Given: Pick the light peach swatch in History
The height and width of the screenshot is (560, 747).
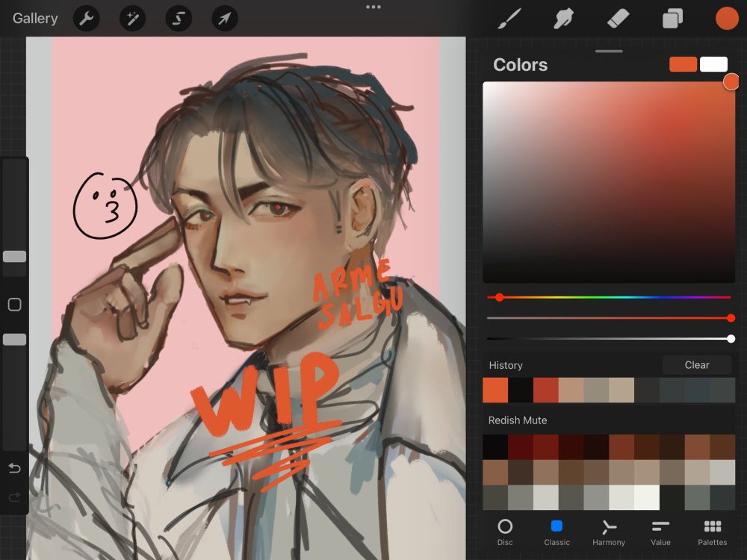Looking at the screenshot, I should coord(571,390).
